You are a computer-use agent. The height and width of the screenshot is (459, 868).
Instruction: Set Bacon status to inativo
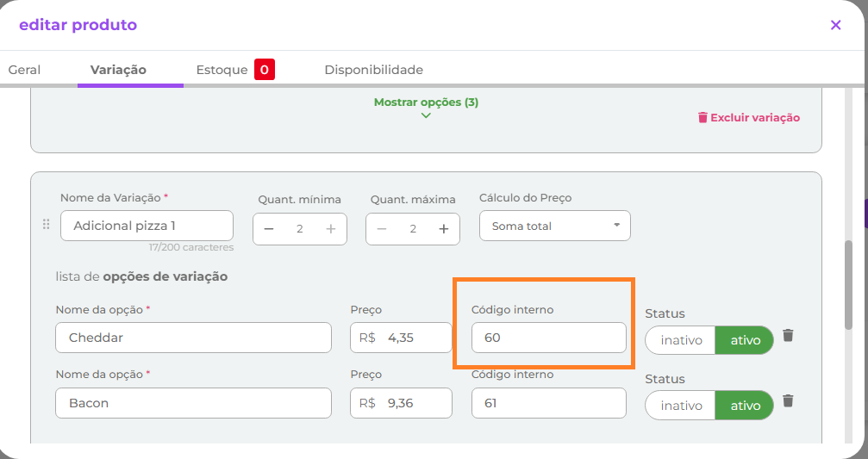click(x=681, y=406)
